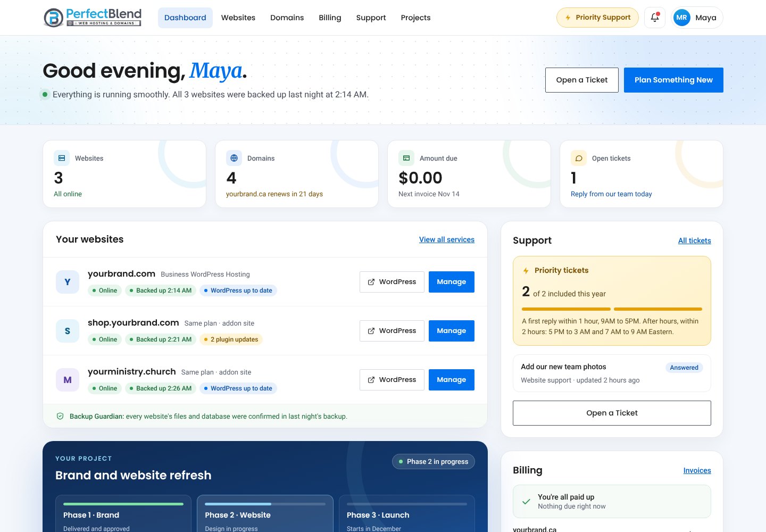Click the Brand and website refresh heading
766x532 pixels.
(x=134, y=475)
